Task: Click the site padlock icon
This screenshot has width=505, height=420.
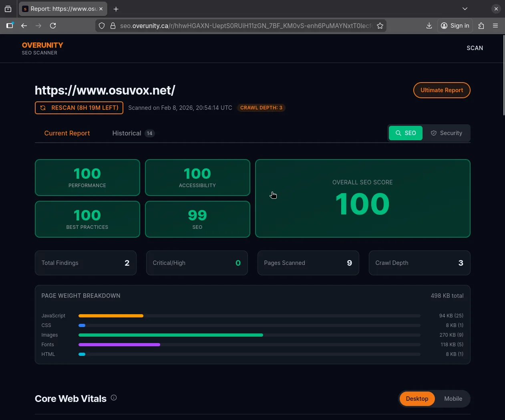Action: coord(113,26)
